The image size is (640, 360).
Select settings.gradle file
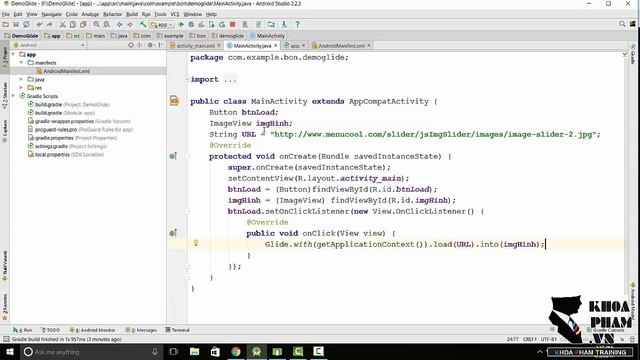coord(67,146)
